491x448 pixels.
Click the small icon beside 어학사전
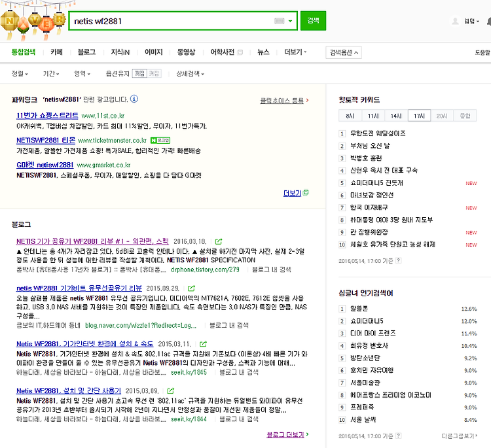tap(240, 52)
